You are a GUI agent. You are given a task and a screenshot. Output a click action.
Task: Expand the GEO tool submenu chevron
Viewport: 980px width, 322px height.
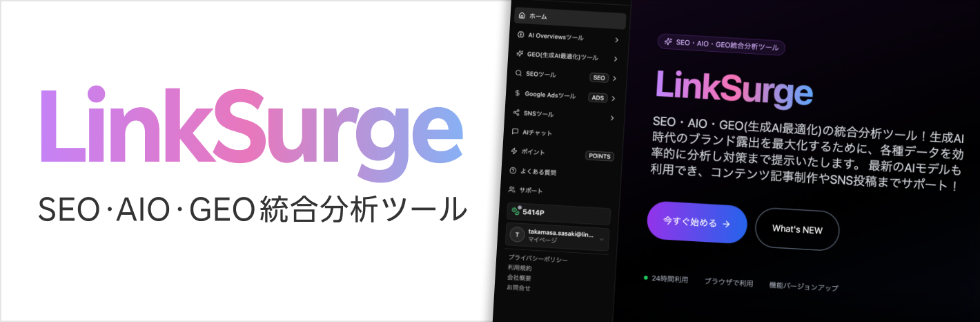pos(615,59)
